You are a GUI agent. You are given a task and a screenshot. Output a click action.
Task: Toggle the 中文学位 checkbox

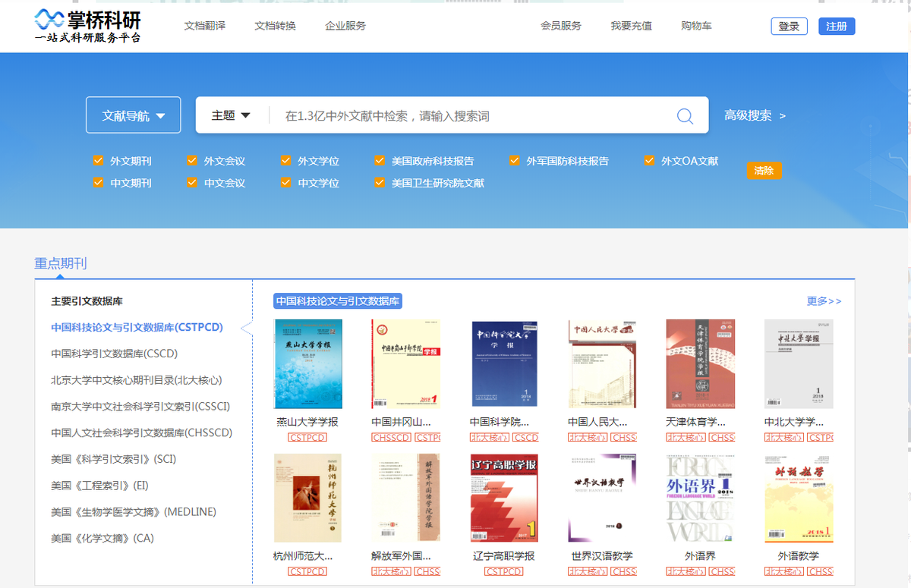[286, 183]
